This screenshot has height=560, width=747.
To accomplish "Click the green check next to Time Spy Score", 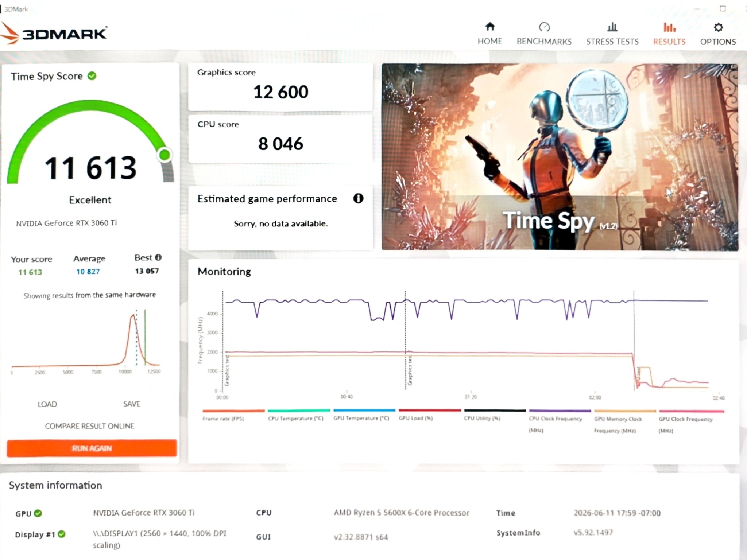I will tap(92, 76).
